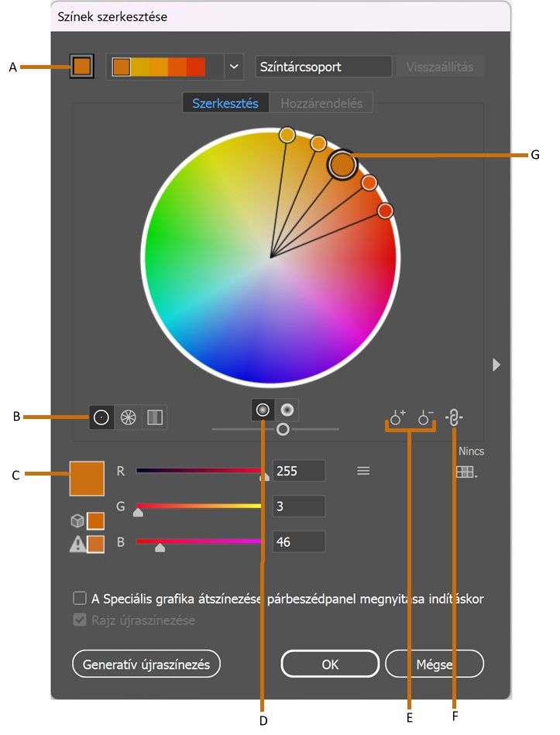Screen dimensions: 560x735
Task: Click the out-of-gamut warning triangle
Action: click(x=78, y=544)
